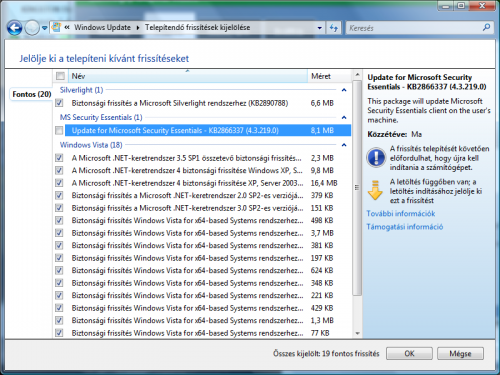Click the Windows Vista (18) group header
The width and height of the screenshot is (500, 375).
click(91, 145)
